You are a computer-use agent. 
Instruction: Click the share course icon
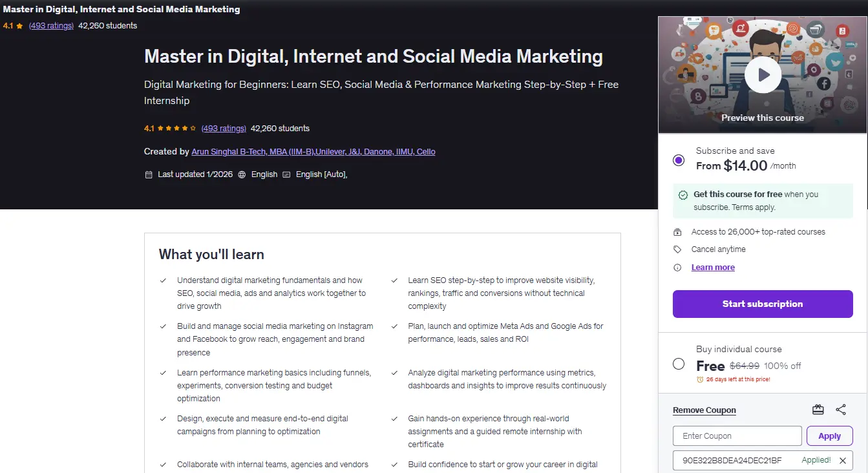tap(841, 410)
